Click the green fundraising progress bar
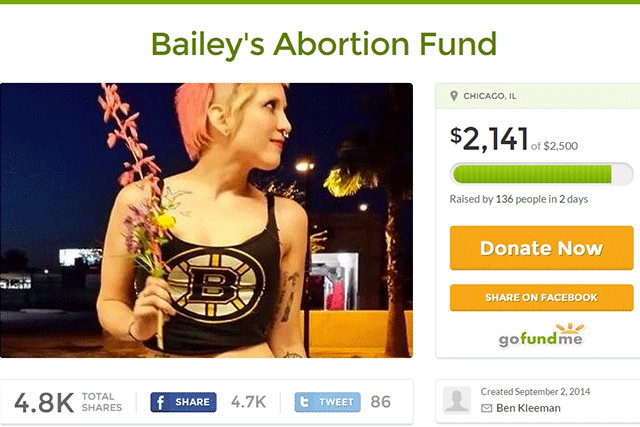The image size is (640, 427). pos(541,174)
